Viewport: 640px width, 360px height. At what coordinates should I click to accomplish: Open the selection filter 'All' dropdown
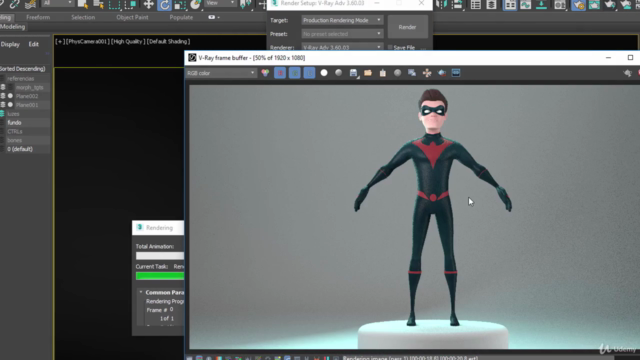[x=58, y=3]
